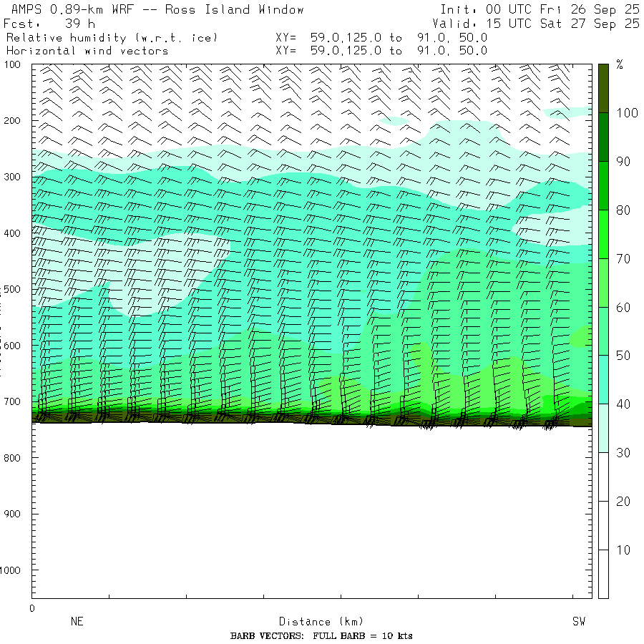Click the colorbar label 80
The height and width of the screenshot is (644, 644).
pyautogui.click(x=623, y=210)
